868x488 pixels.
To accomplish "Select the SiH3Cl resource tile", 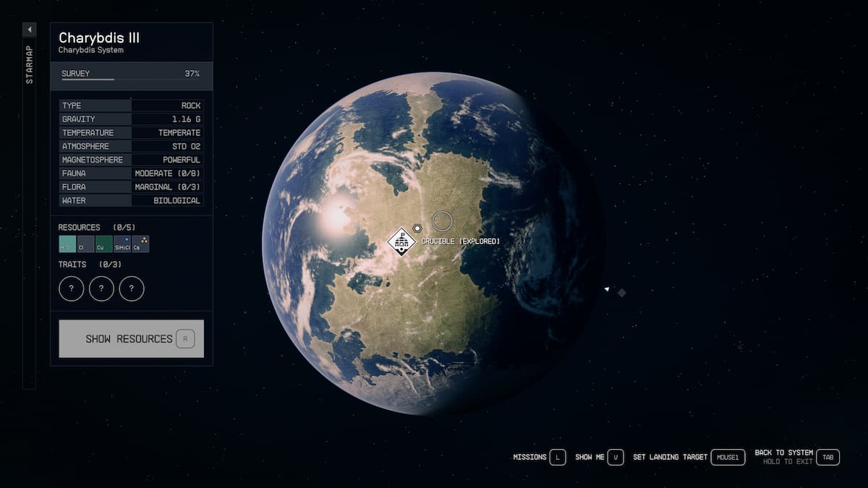I will point(122,244).
